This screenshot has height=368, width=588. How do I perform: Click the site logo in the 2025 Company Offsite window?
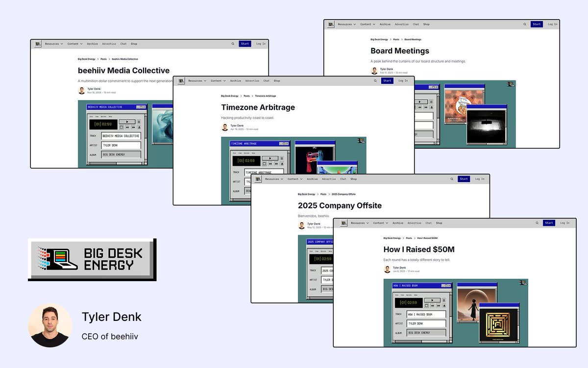tap(258, 179)
